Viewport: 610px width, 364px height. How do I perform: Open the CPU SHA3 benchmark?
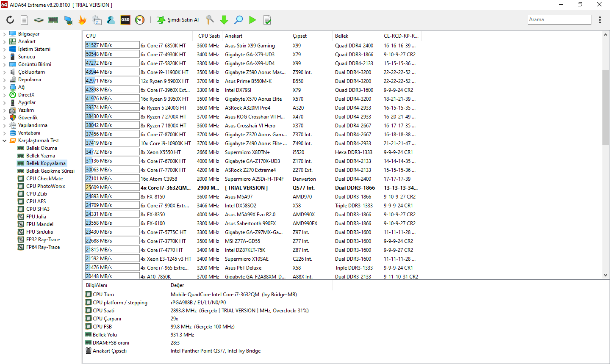tap(38, 209)
